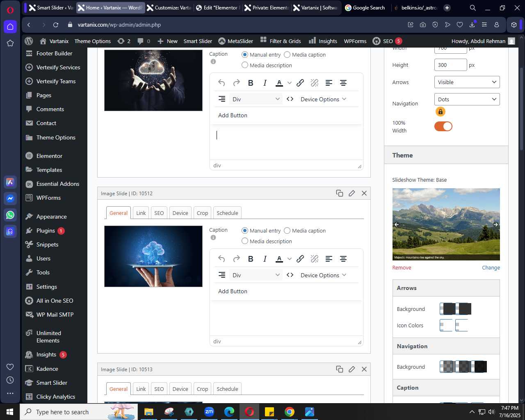This screenshot has height=420, width=525.
Task: Click Remove link under theme preview
Action: (402, 267)
